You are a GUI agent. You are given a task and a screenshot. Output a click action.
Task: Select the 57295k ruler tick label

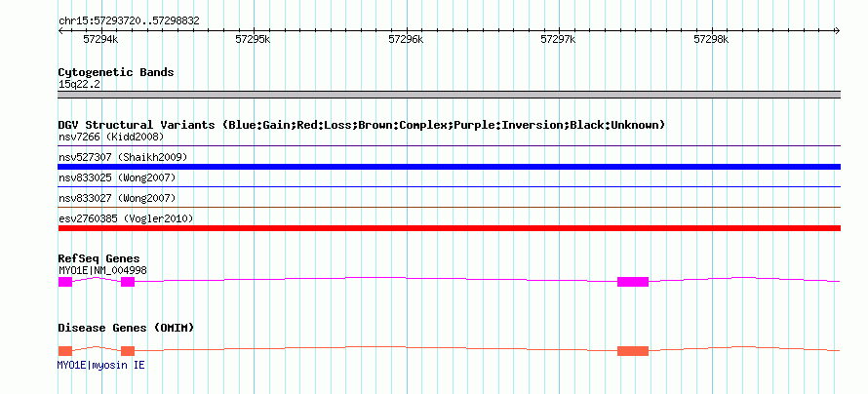point(253,39)
